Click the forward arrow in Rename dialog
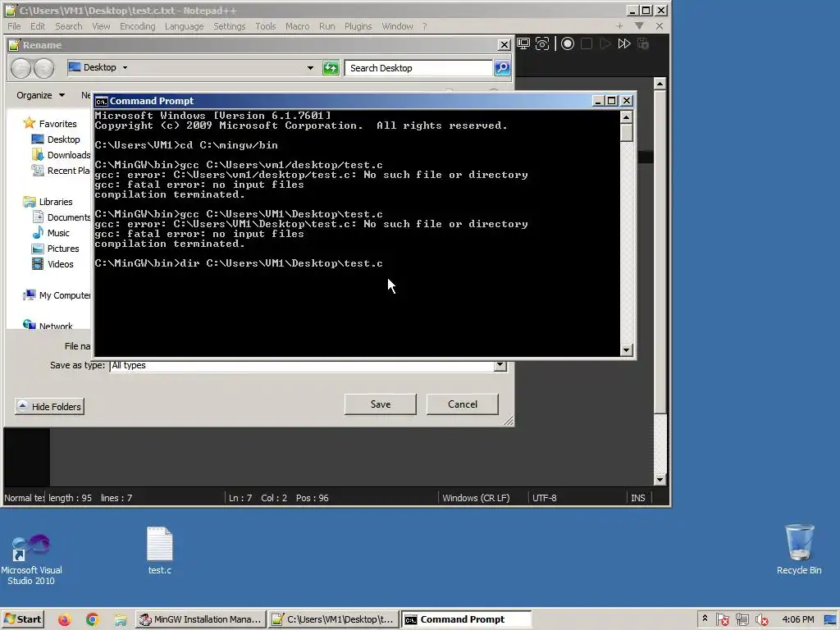840x630 pixels. (x=44, y=68)
